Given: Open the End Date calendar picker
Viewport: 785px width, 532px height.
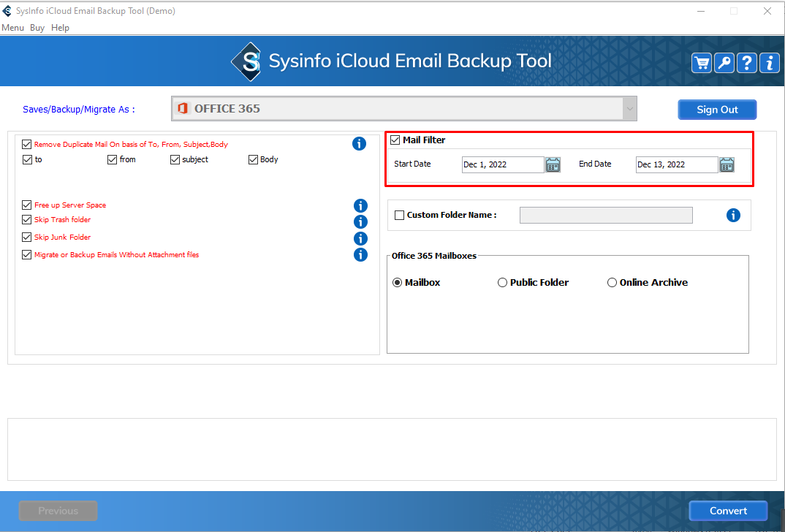Looking at the screenshot, I should pyautogui.click(x=727, y=164).
